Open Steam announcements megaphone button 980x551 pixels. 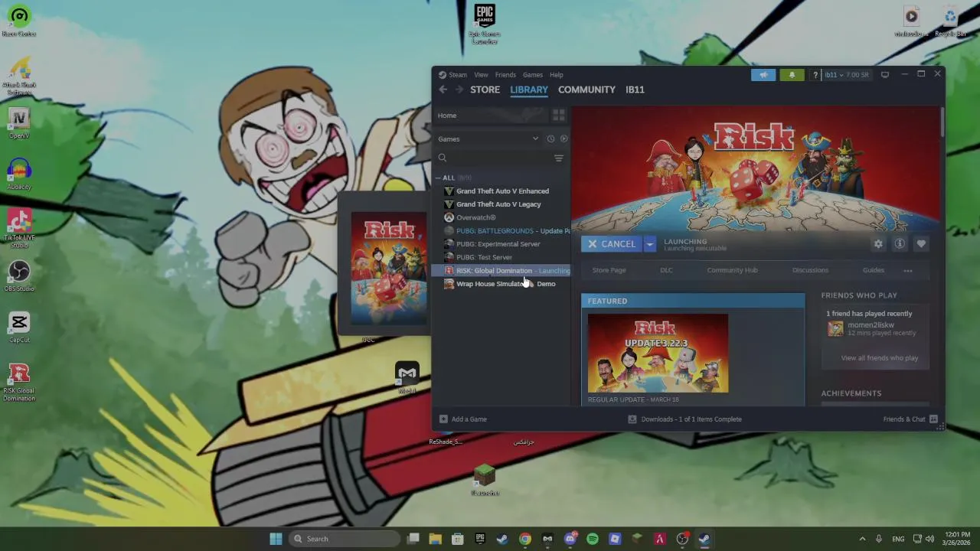coord(763,74)
